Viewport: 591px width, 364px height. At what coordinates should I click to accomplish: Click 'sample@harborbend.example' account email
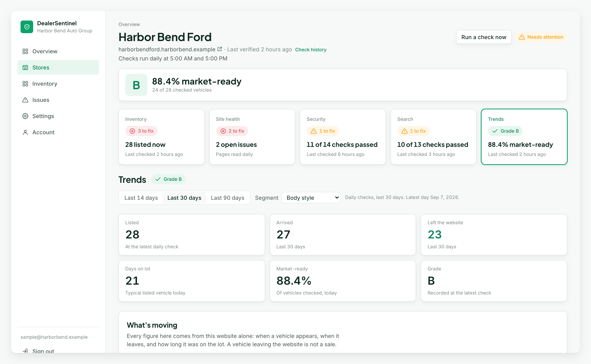click(54, 337)
